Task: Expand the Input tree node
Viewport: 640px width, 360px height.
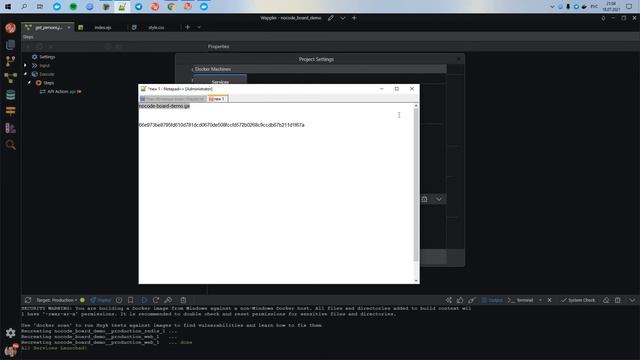Action: pos(25,65)
